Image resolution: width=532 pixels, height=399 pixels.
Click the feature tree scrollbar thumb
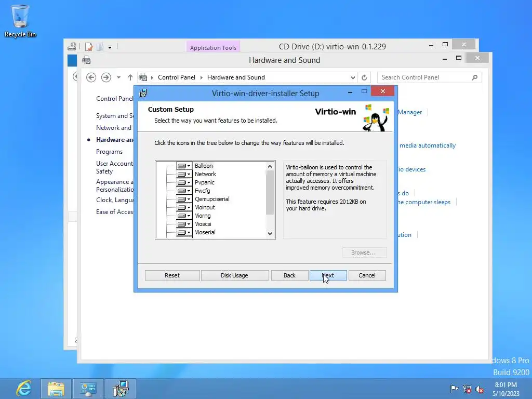[x=270, y=193]
